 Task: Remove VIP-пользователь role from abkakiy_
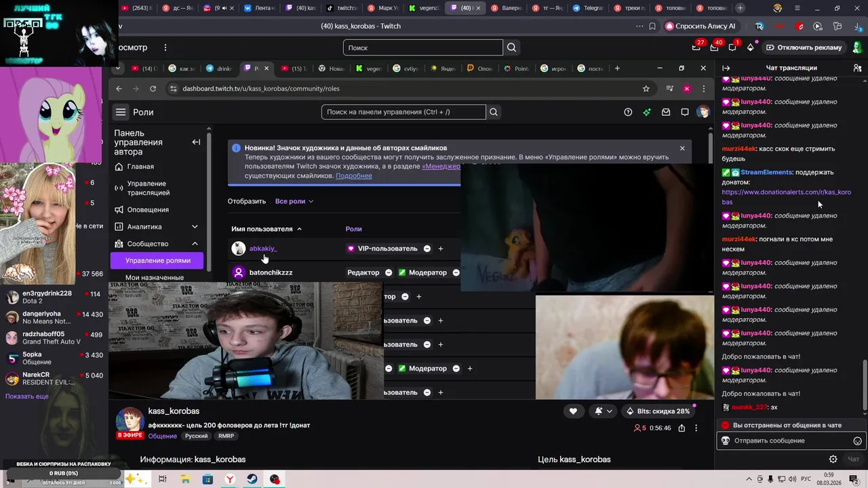click(427, 249)
